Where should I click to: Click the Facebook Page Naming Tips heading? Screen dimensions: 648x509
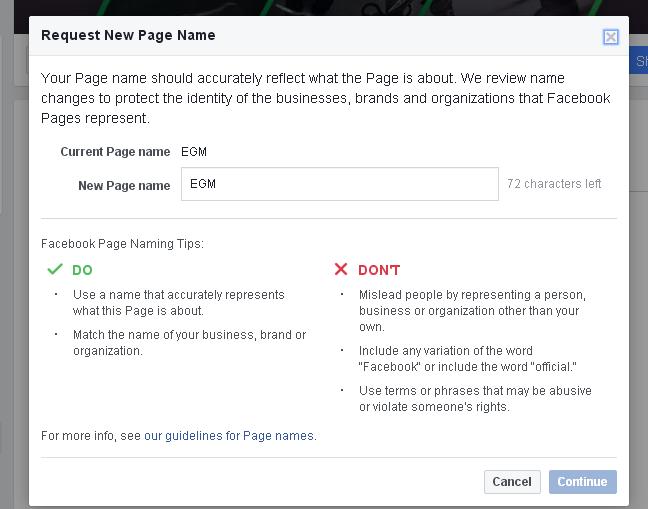122,244
